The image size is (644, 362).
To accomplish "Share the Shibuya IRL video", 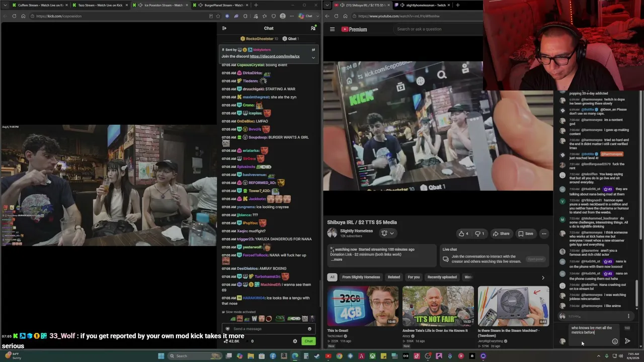I will [x=501, y=233].
